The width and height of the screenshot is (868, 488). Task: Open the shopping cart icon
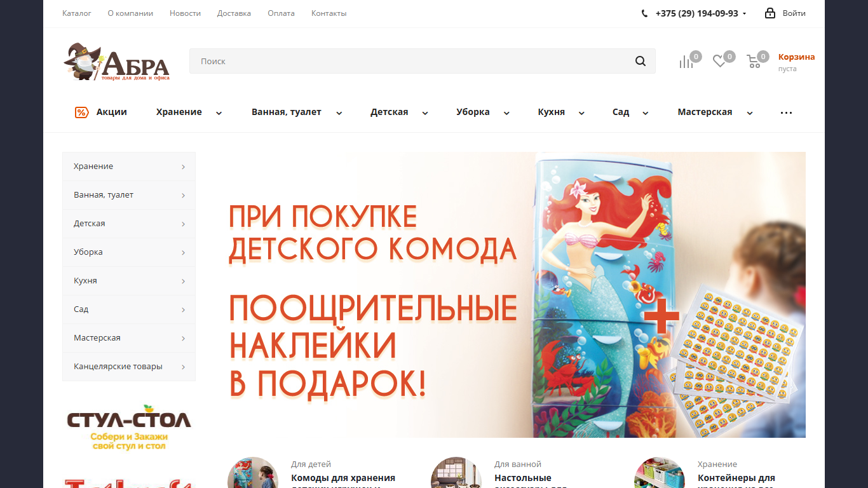point(754,62)
